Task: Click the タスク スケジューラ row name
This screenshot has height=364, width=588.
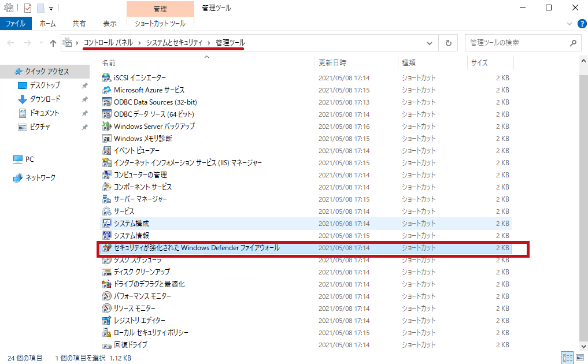Action: click(138, 260)
